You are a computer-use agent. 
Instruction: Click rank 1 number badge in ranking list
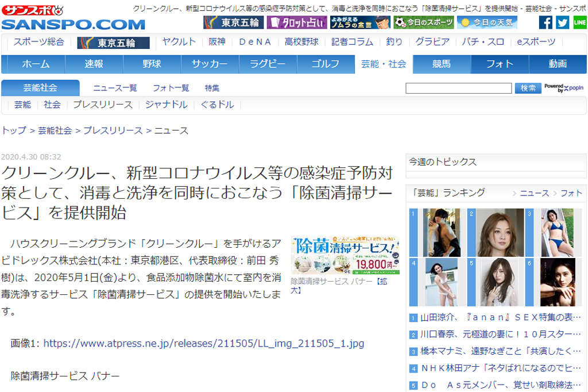[x=413, y=318]
